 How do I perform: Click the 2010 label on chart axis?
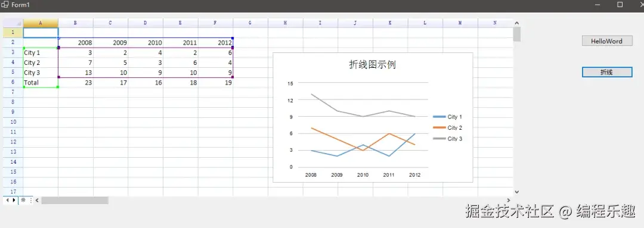(x=363, y=175)
